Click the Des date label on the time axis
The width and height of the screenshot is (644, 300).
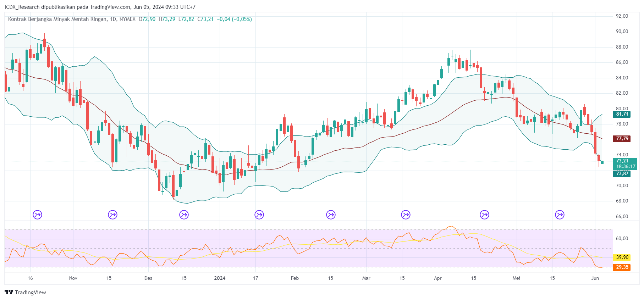click(x=148, y=278)
